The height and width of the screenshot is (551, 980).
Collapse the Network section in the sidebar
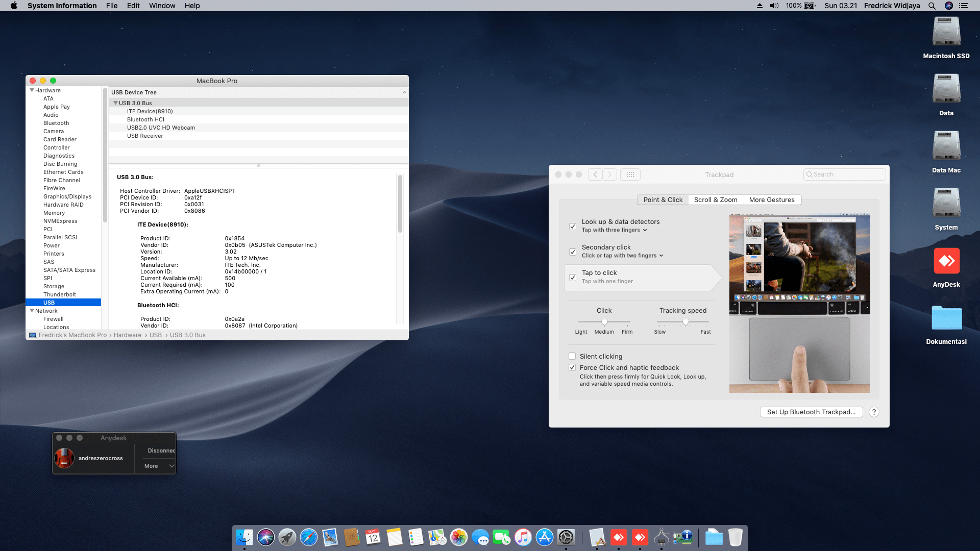point(32,311)
